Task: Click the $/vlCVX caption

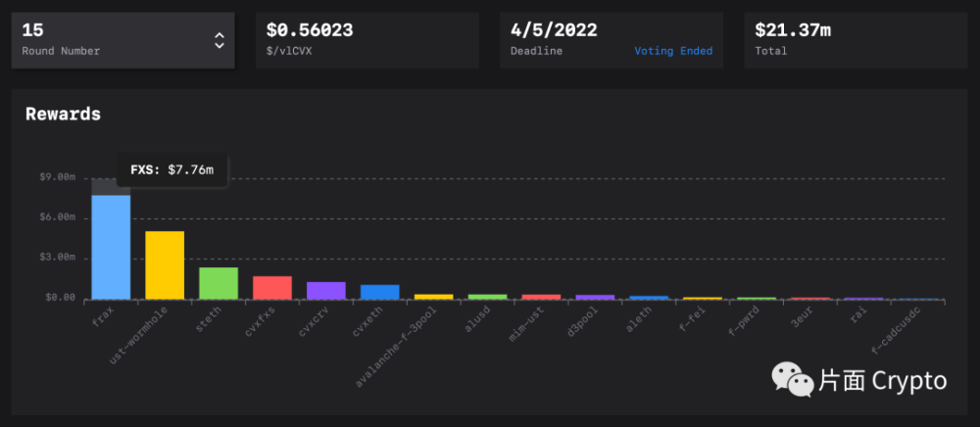Action: [x=289, y=51]
